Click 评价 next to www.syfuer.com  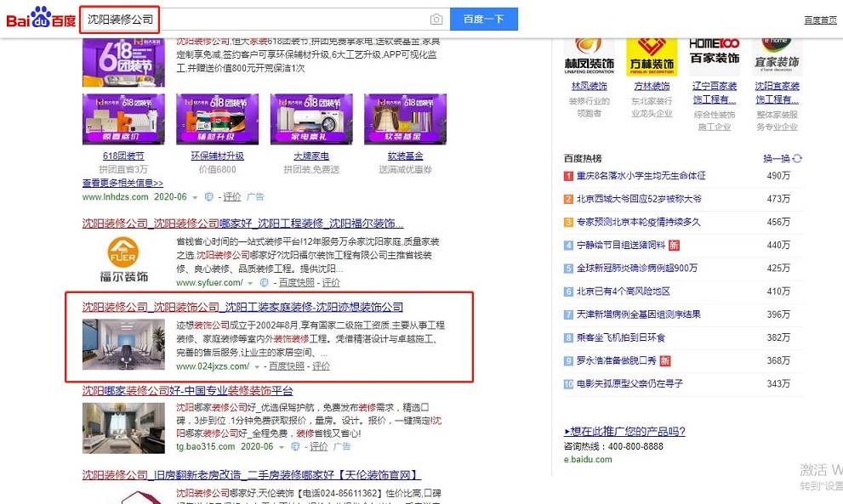(x=331, y=283)
